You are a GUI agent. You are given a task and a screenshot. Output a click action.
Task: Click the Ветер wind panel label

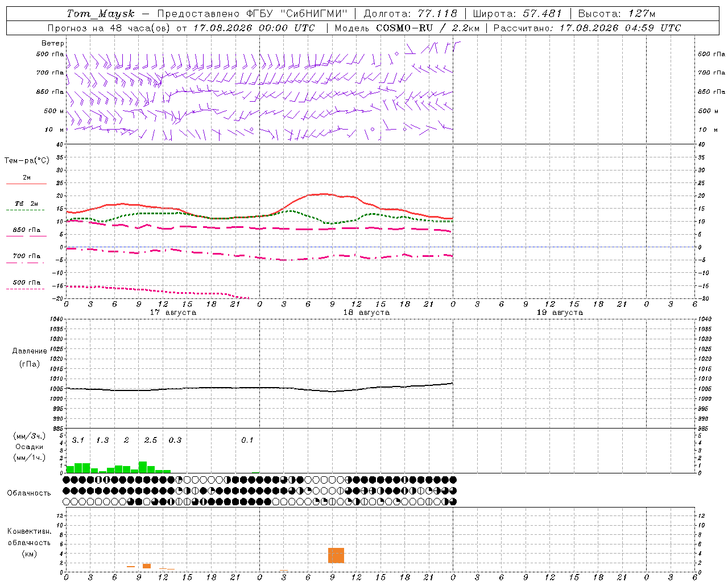53,43
